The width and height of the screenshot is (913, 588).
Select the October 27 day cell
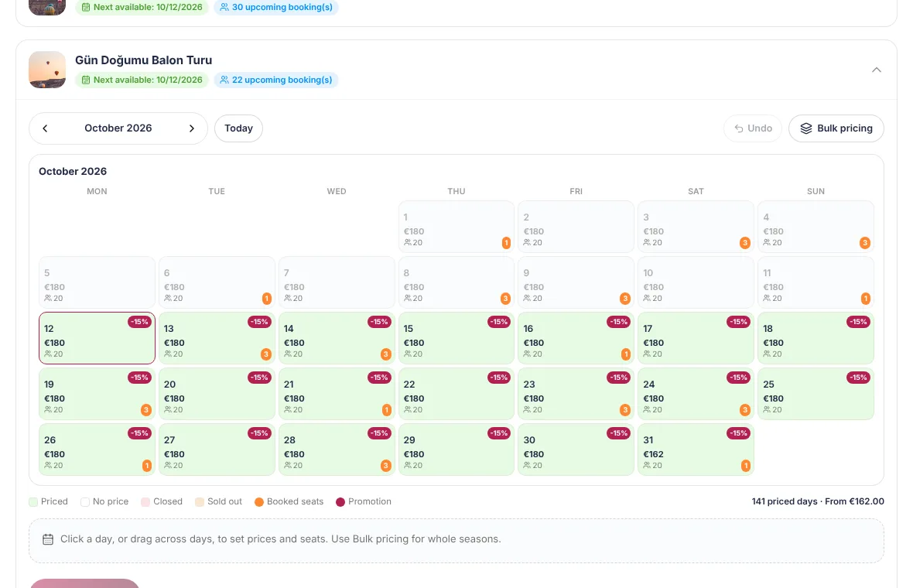[x=217, y=450]
